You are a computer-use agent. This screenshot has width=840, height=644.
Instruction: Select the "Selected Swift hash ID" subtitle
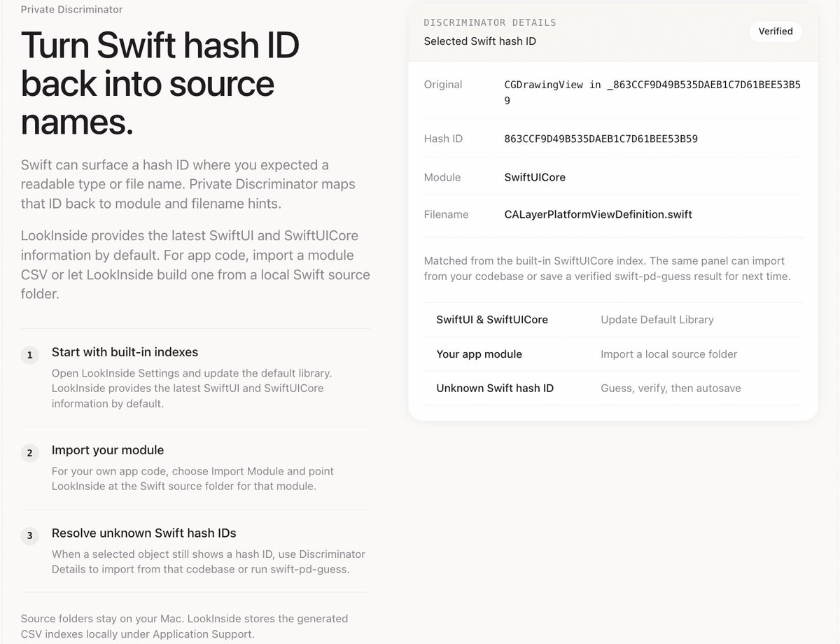[x=480, y=41]
